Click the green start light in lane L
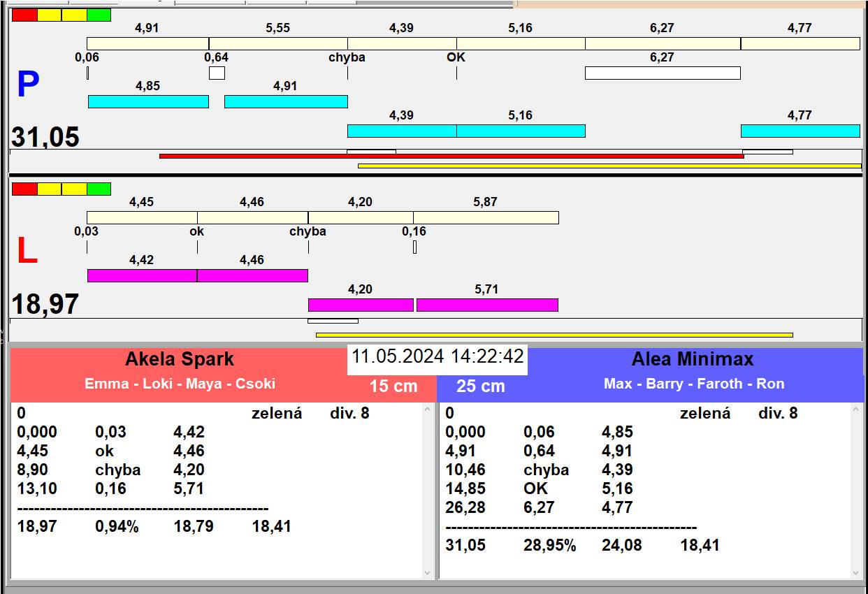868x594 pixels. pos(99,189)
